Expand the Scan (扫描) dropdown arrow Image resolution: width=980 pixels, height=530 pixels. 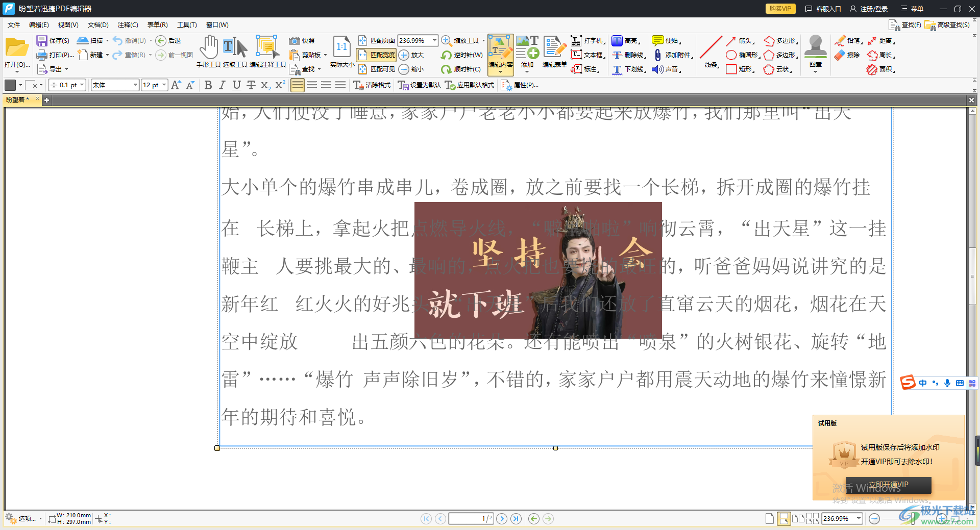pyautogui.click(x=107, y=40)
